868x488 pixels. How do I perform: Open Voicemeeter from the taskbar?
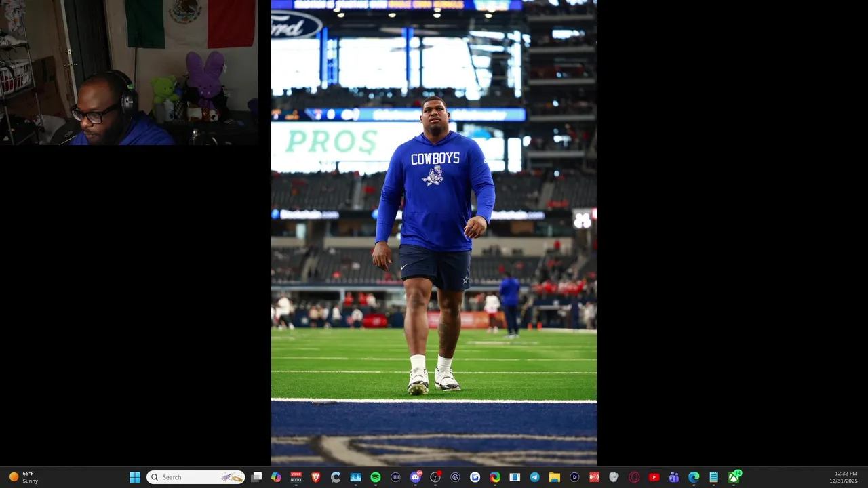296,477
